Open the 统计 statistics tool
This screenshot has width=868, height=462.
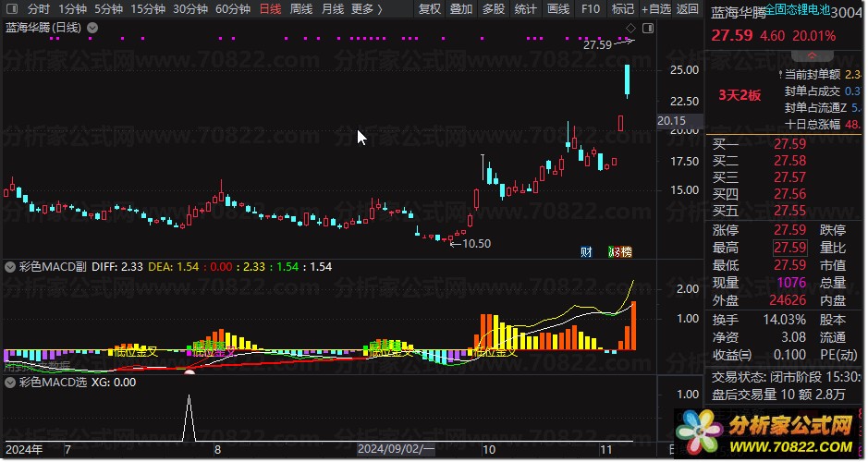525,9
